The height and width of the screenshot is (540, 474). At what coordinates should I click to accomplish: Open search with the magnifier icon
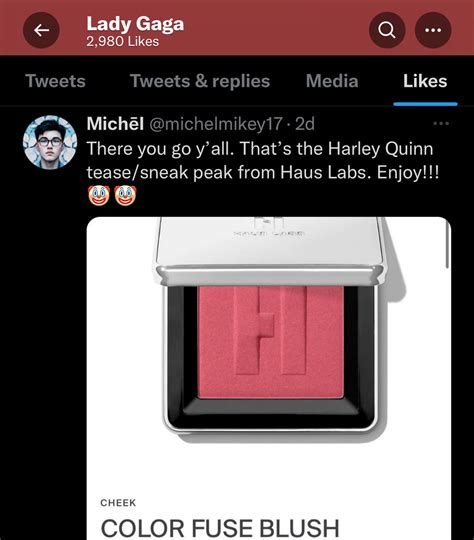387,30
